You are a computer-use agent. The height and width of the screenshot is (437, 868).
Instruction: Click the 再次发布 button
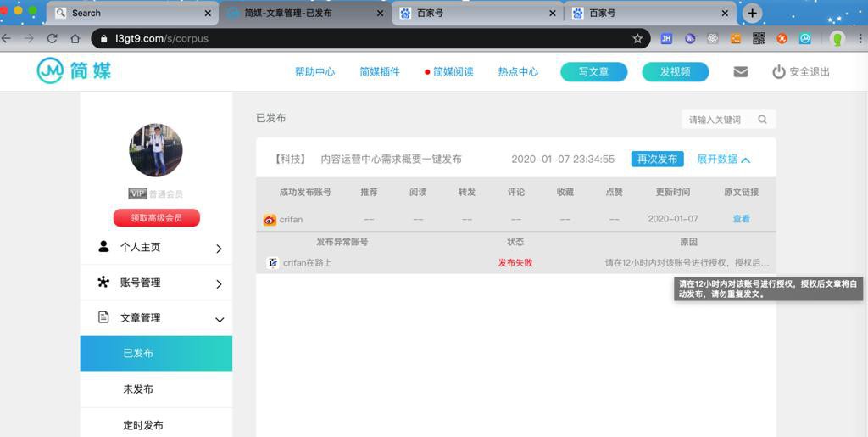[x=657, y=159]
